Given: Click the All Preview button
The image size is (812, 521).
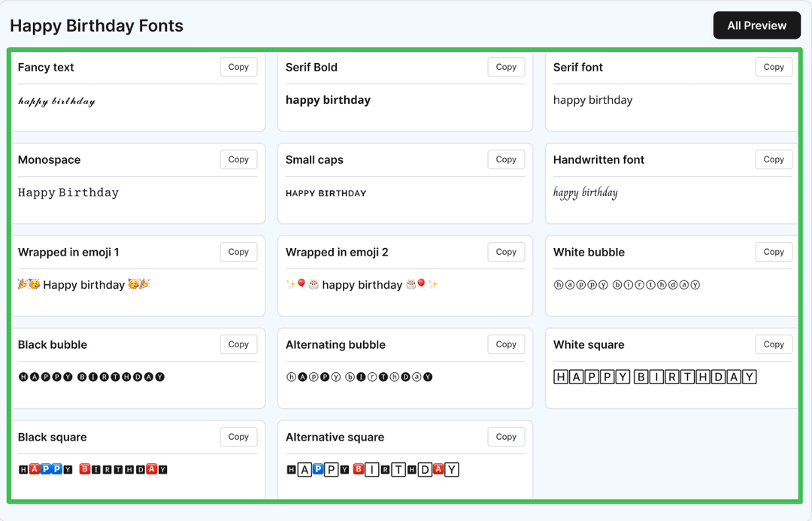Looking at the screenshot, I should click(x=756, y=26).
